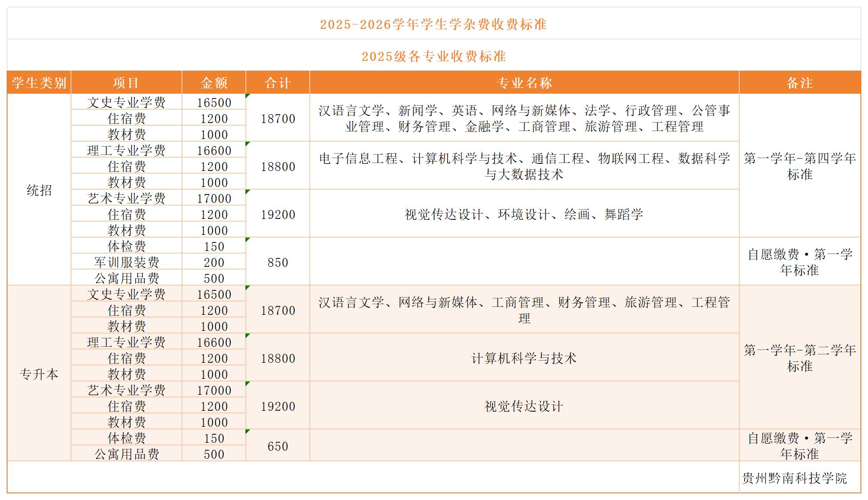Click the 专业名称 column header
The height and width of the screenshot is (500, 868).
tap(524, 83)
